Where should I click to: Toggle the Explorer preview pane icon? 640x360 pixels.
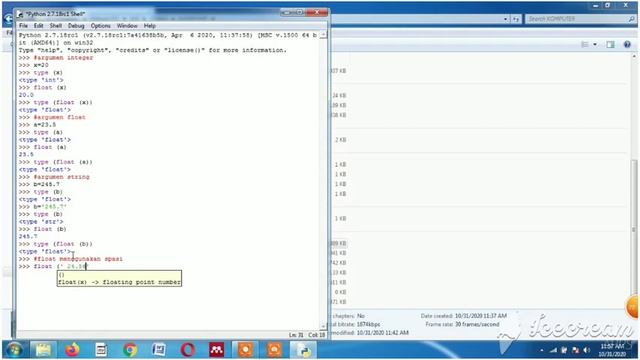[610, 44]
